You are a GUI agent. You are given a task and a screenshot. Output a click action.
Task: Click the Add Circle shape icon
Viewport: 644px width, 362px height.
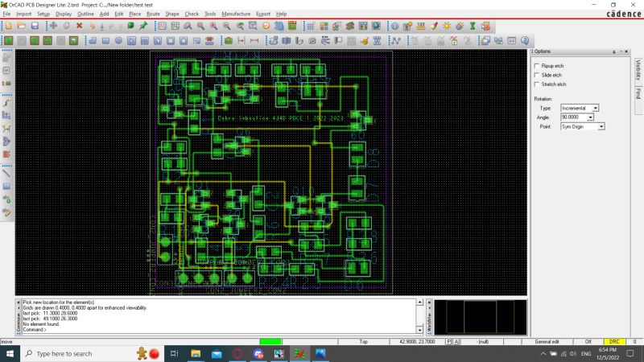pyautogui.click(x=118, y=41)
